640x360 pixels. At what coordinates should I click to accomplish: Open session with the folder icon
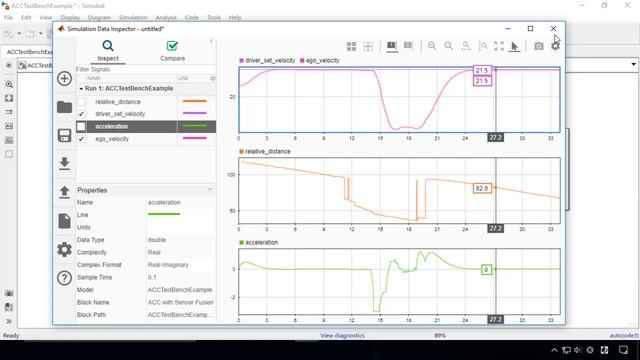(64, 107)
